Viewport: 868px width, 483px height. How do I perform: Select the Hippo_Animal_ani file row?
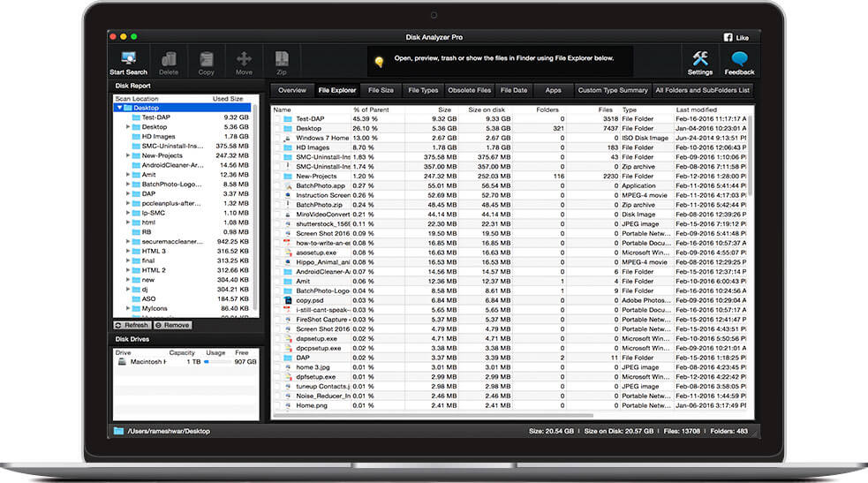click(x=511, y=262)
